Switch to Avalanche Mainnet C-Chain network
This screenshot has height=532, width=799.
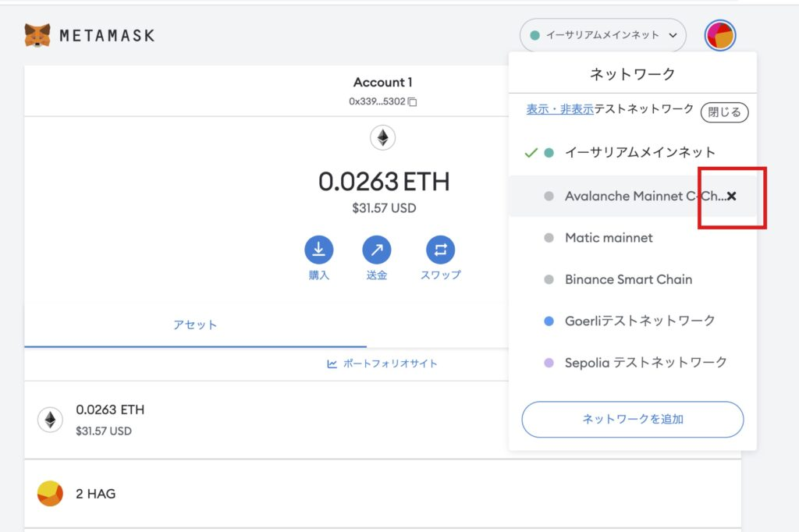tap(632, 197)
